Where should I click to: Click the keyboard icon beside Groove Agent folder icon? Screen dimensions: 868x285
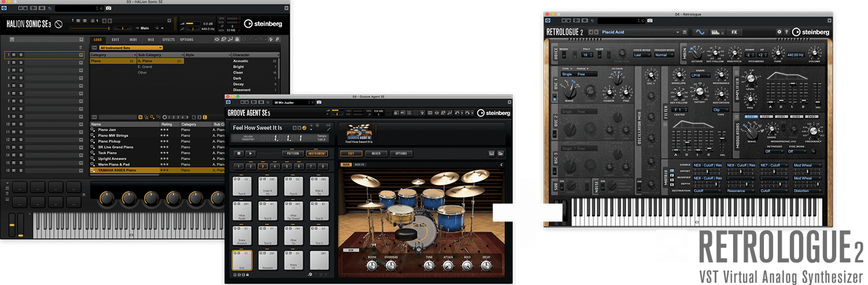pyautogui.click(x=492, y=153)
